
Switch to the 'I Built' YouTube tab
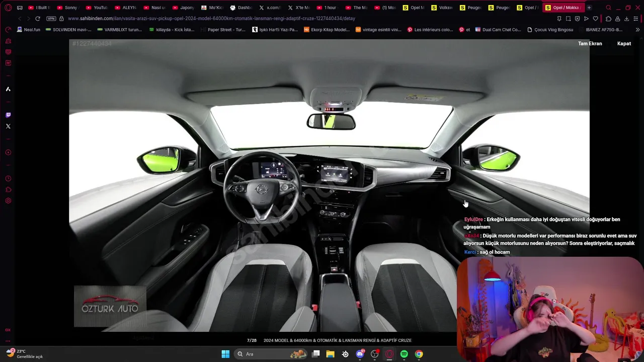coord(39,8)
